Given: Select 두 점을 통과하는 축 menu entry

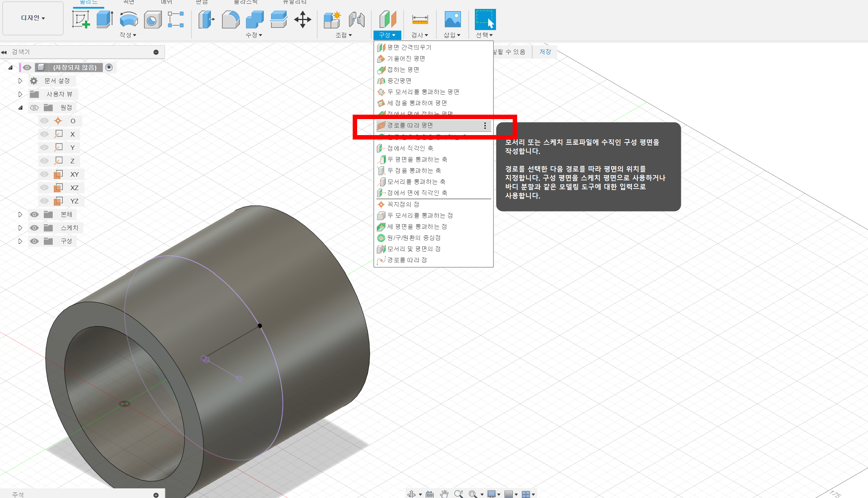Looking at the screenshot, I should pyautogui.click(x=414, y=170).
